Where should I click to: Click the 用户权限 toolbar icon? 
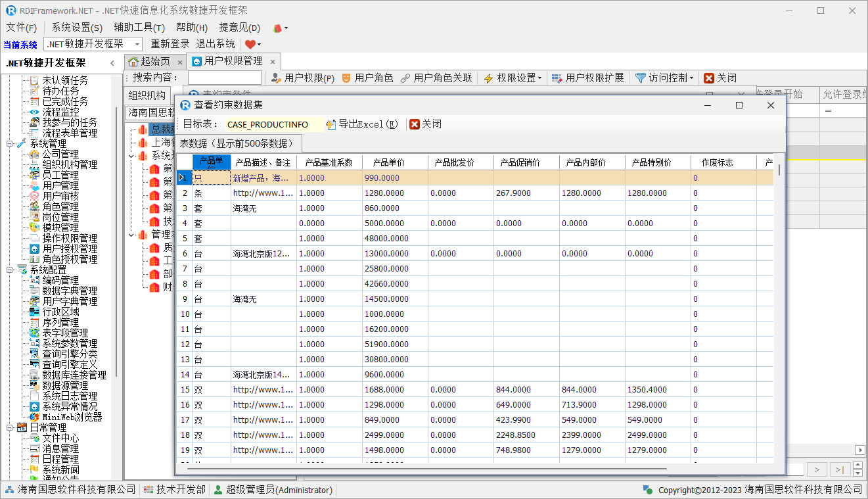277,78
